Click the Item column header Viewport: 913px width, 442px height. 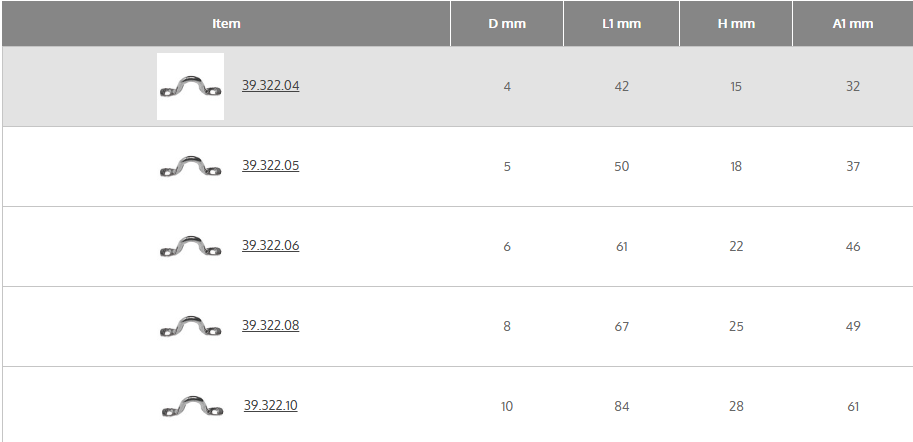coord(226,23)
